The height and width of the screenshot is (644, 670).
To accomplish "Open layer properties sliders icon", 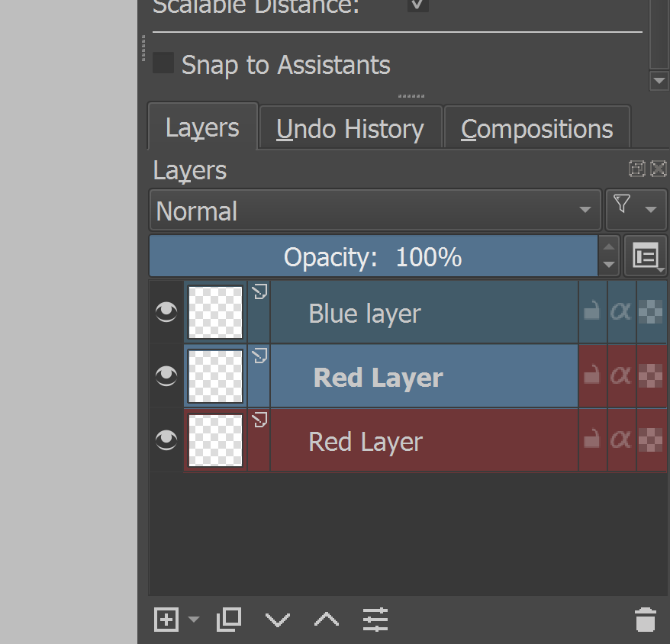I will coord(375,620).
